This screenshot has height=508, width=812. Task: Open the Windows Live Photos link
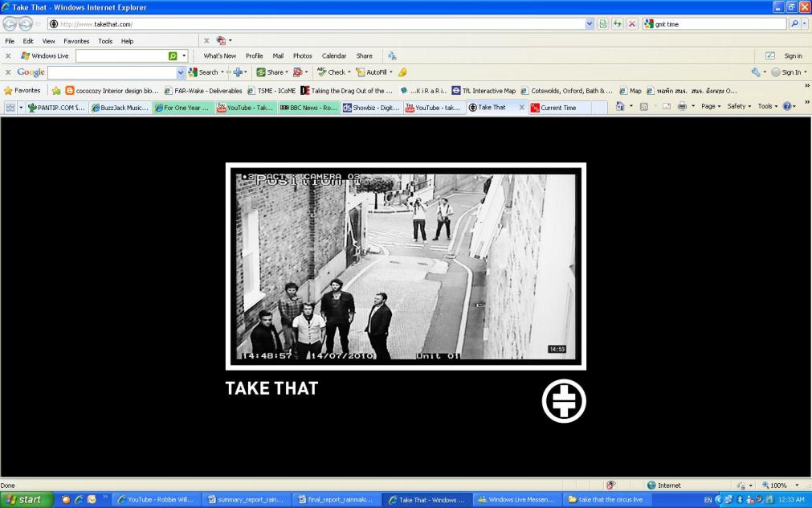[303, 55]
